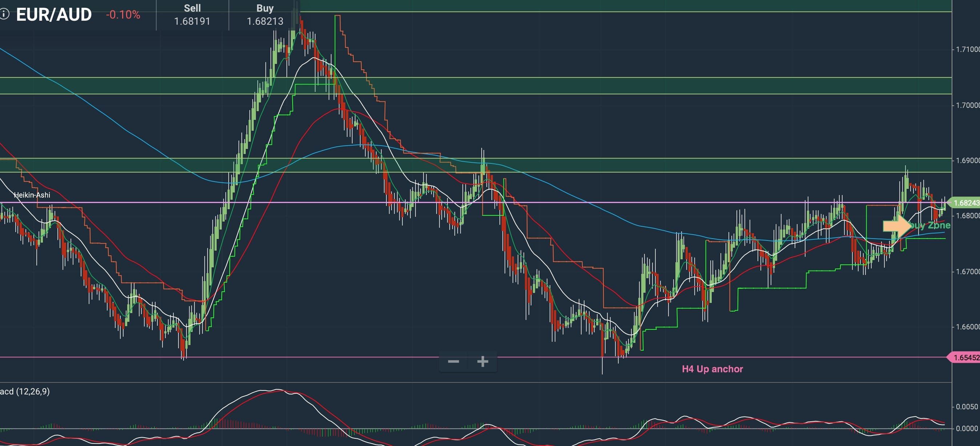Viewport: 980px width, 446px height.
Task: Click the -0.10% daily change value
Action: (123, 15)
